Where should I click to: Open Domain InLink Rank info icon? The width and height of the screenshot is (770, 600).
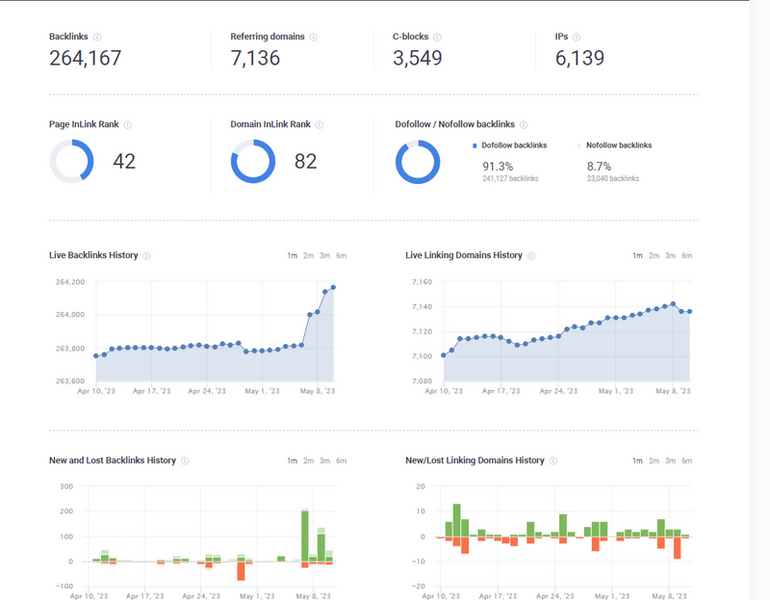pyautogui.click(x=321, y=125)
